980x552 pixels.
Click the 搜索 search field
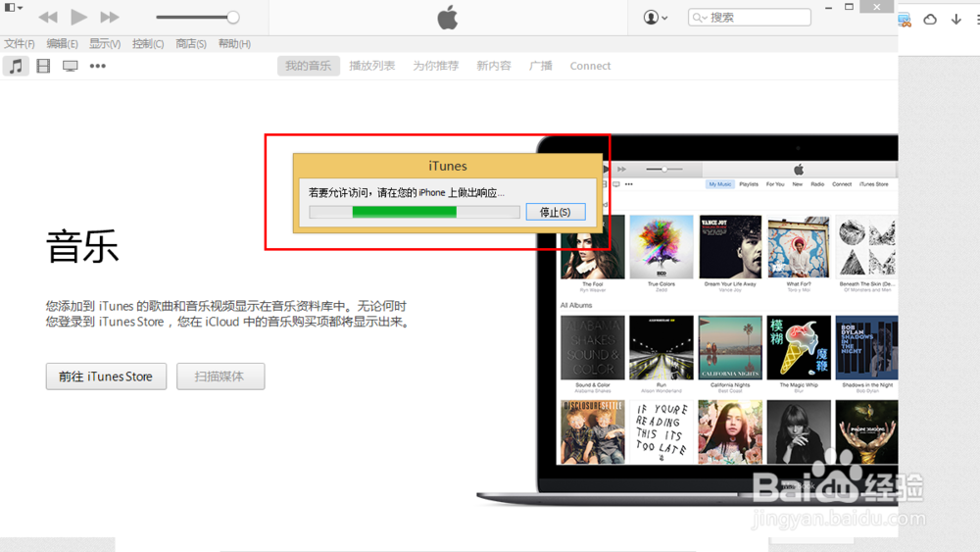[750, 18]
